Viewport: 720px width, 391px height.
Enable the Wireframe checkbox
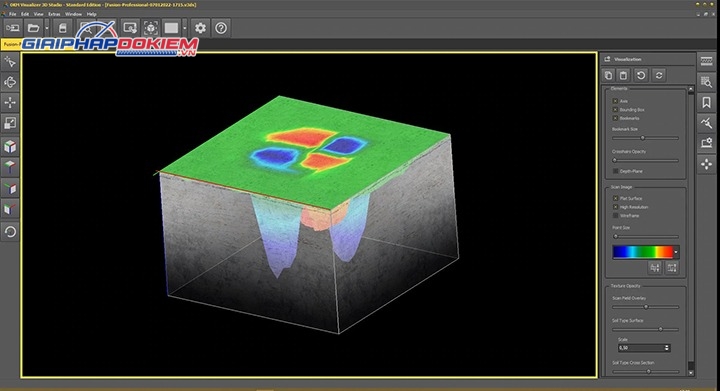tap(615, 216)
